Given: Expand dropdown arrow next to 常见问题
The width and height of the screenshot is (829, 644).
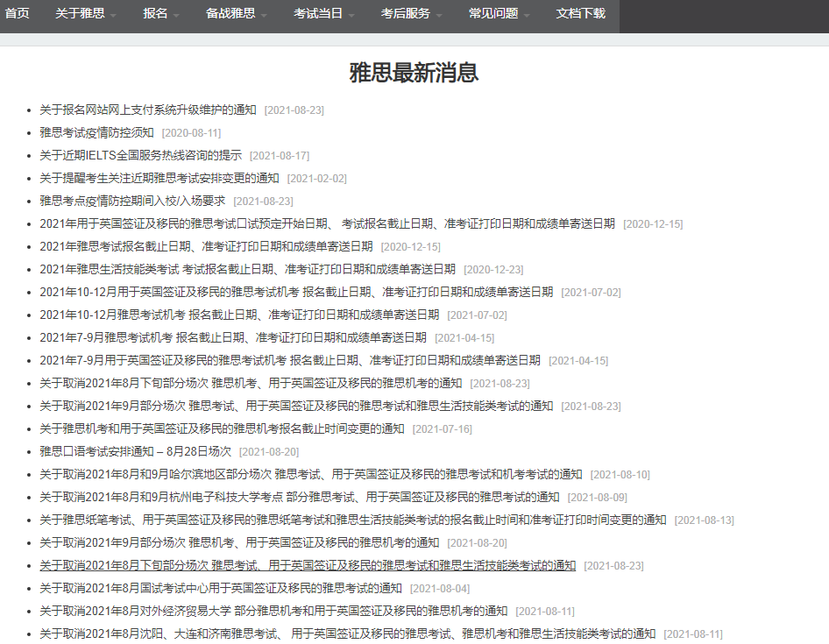Looking at the screenshot, I should pos(527,16).
